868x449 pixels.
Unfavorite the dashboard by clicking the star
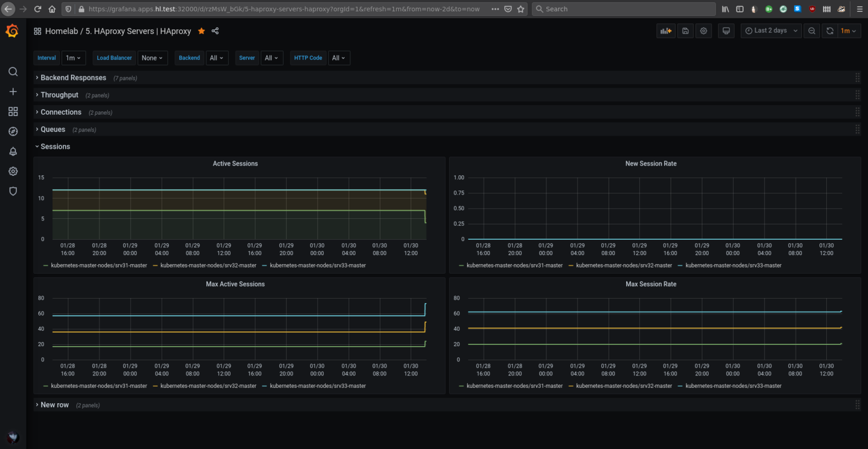pos(201,31)
